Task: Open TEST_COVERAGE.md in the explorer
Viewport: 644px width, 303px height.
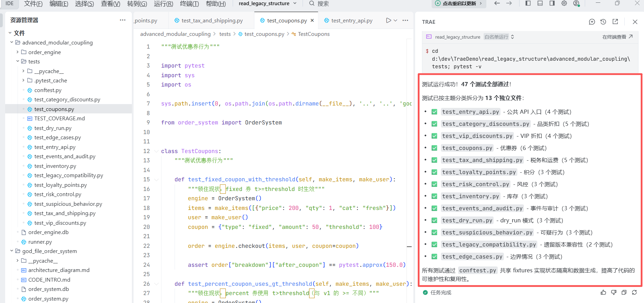Action: [59, 118]
